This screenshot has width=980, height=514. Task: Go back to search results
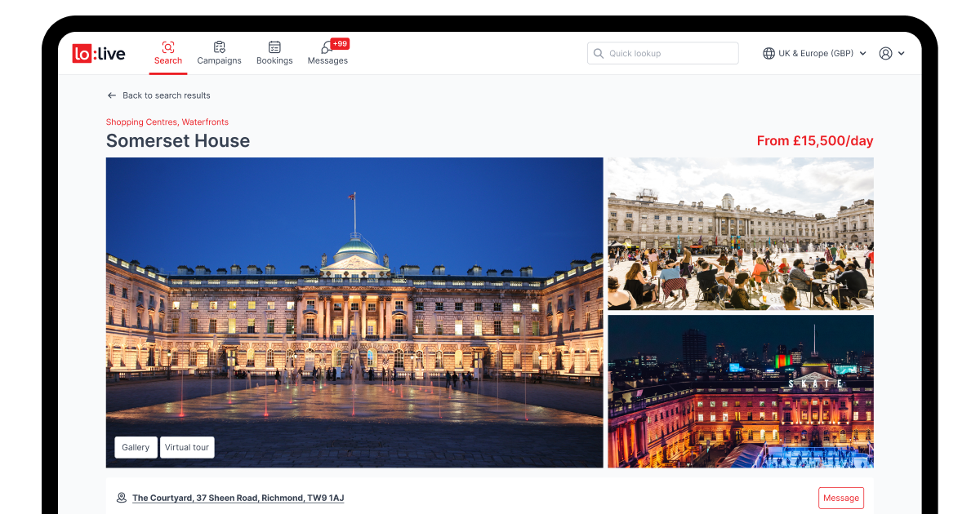(x=158, y=95)
